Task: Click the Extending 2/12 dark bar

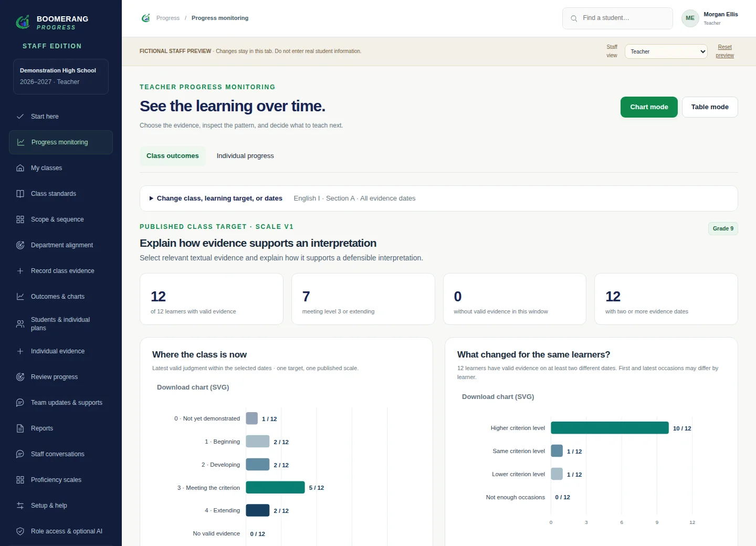Action: [257, 510]
